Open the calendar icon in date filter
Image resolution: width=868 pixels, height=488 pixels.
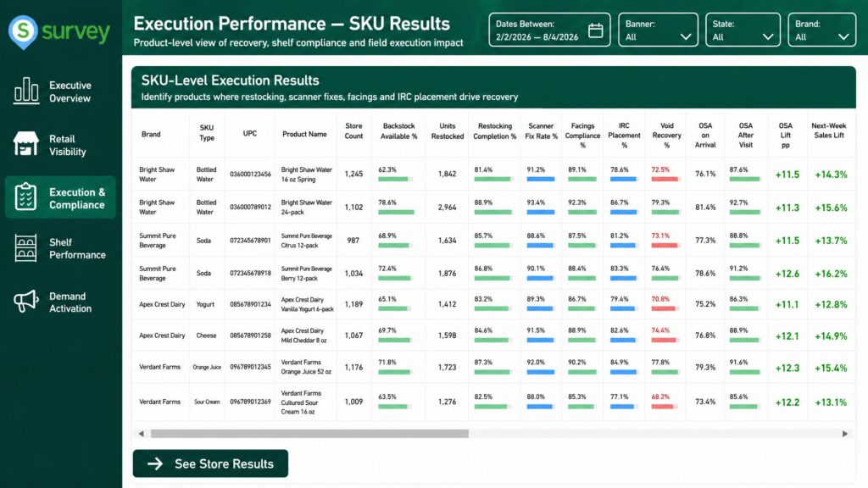[x=596, y=30]
